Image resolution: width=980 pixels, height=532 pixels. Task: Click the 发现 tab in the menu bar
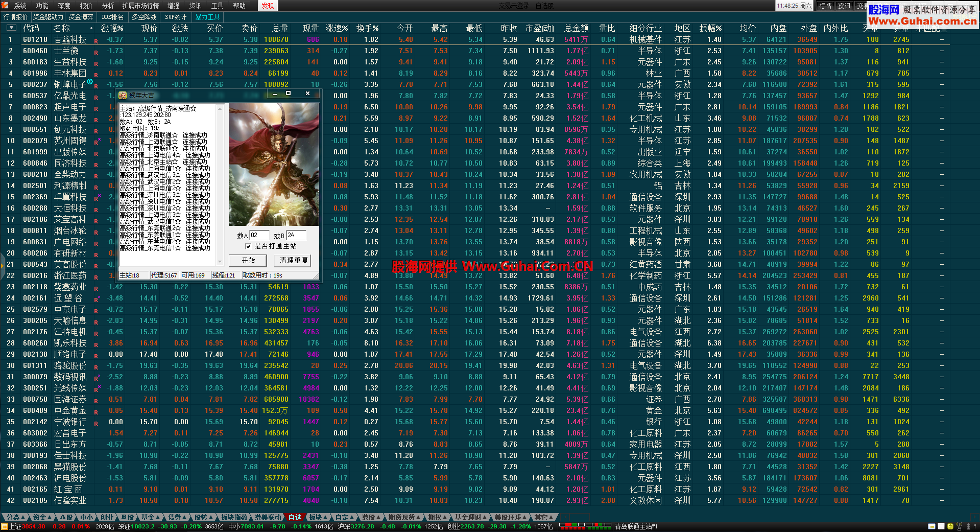268,6
